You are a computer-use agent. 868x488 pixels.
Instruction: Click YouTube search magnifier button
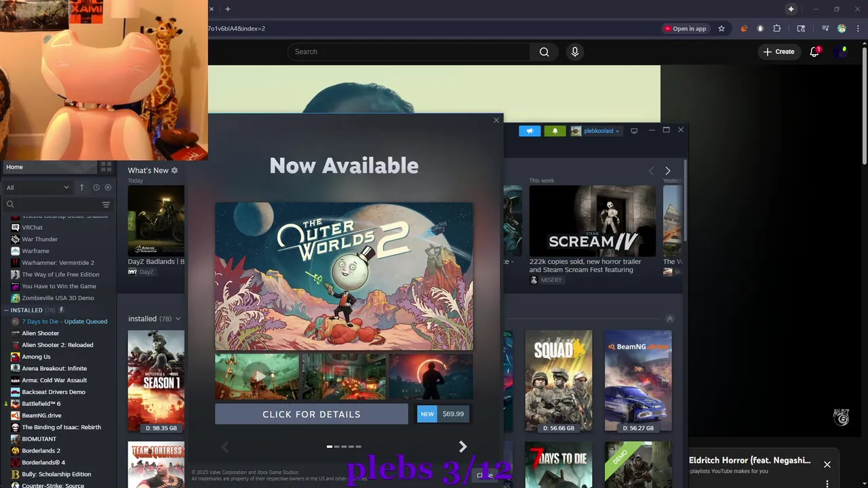coord(544,52)
